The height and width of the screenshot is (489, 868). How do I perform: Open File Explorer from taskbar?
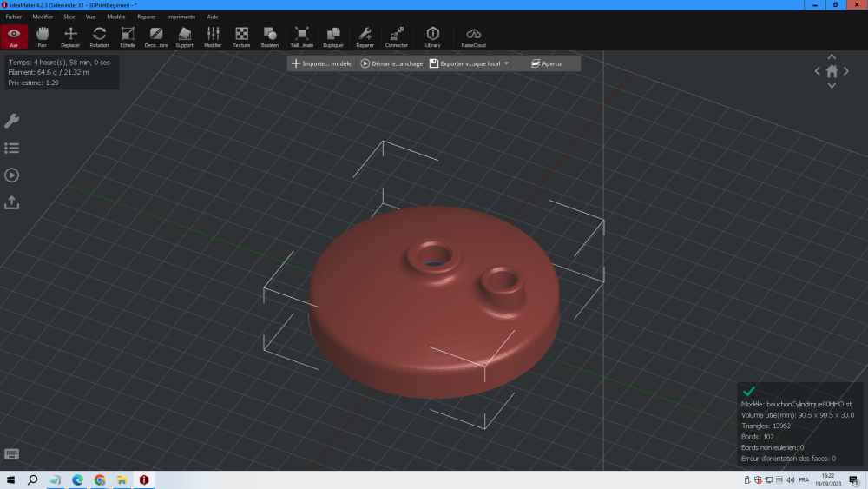[x=122, y=480]
